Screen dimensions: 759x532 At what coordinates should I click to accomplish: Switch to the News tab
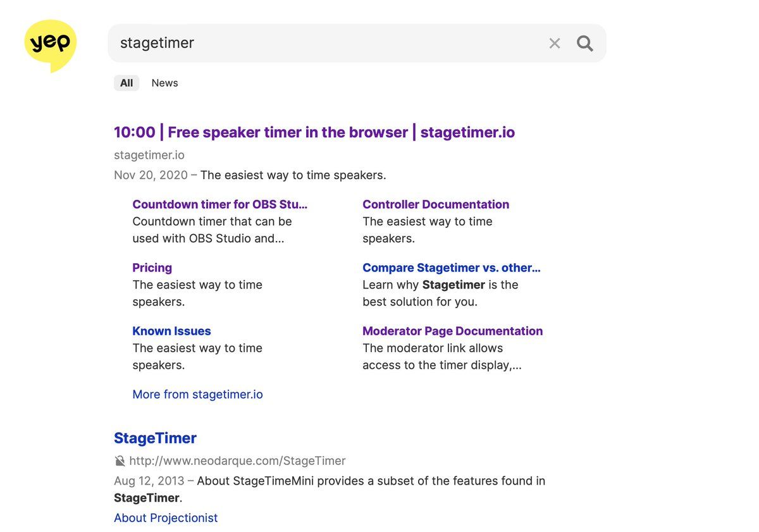[164, 83]
